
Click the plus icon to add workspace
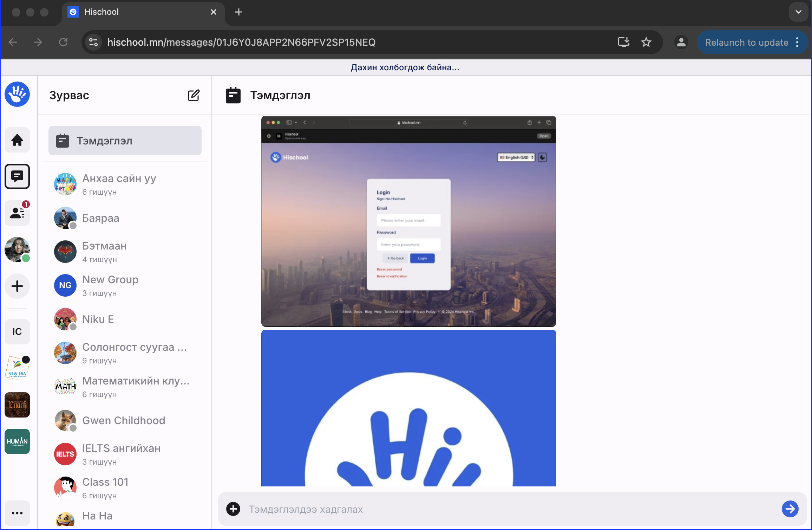click(17, 286)
